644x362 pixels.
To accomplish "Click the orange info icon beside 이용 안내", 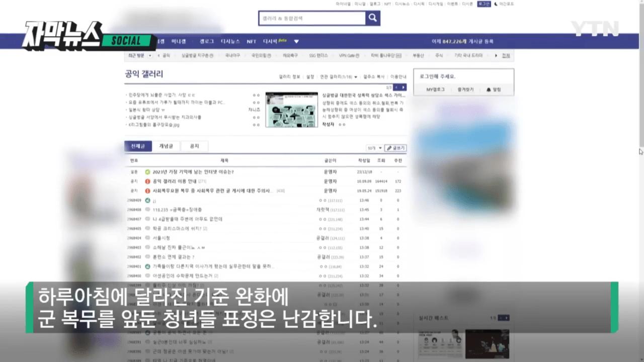I will click(x=147, y=180).
